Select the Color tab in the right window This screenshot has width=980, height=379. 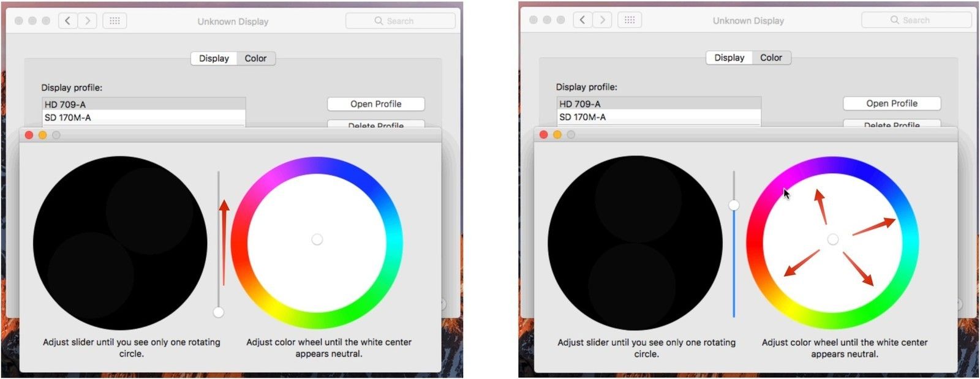pos(771,58)
